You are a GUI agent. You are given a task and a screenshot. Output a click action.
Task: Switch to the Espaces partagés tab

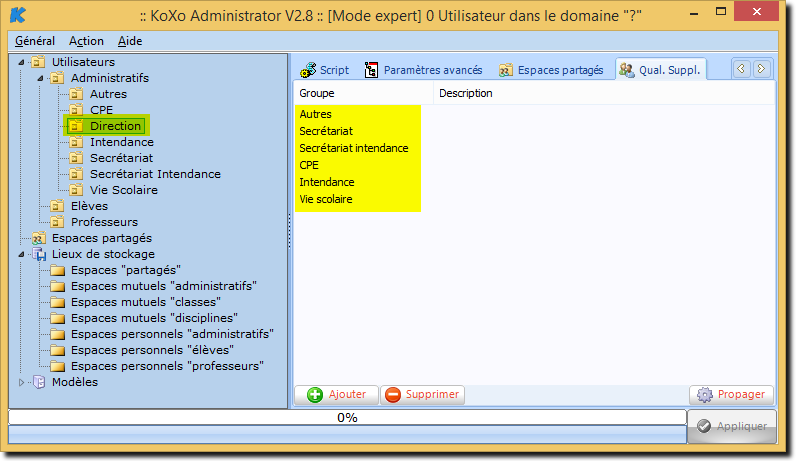point(552,70)
